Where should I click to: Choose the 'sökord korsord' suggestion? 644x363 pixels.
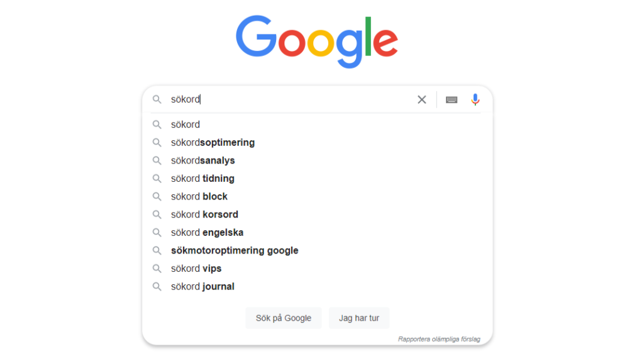204,215
